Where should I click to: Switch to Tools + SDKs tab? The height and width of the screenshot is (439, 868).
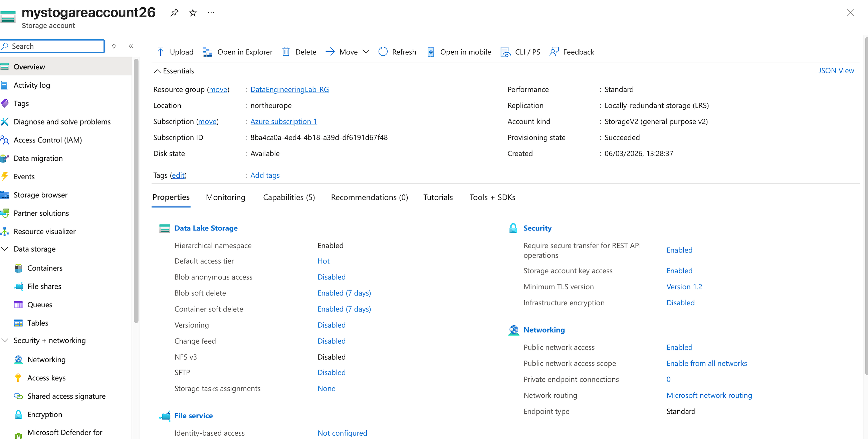[492, 197]
